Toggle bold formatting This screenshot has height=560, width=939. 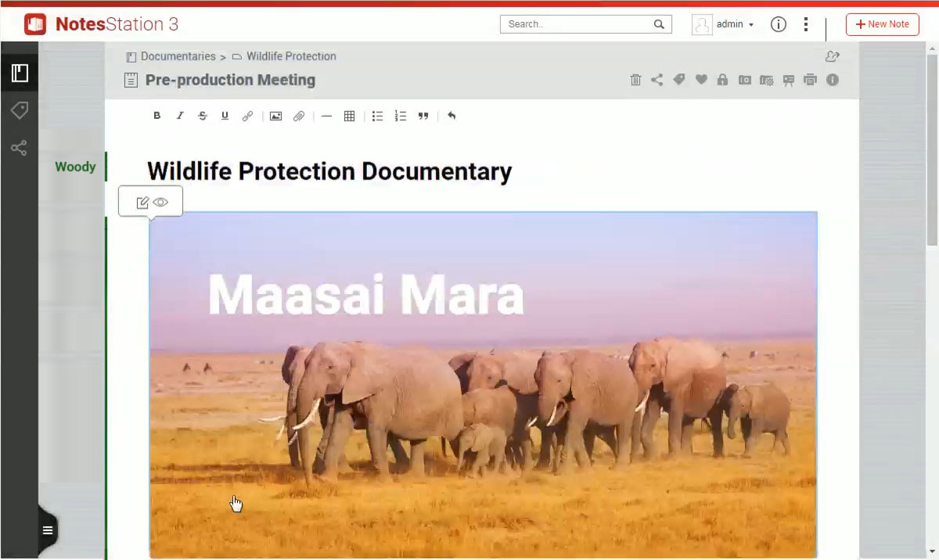156,116
